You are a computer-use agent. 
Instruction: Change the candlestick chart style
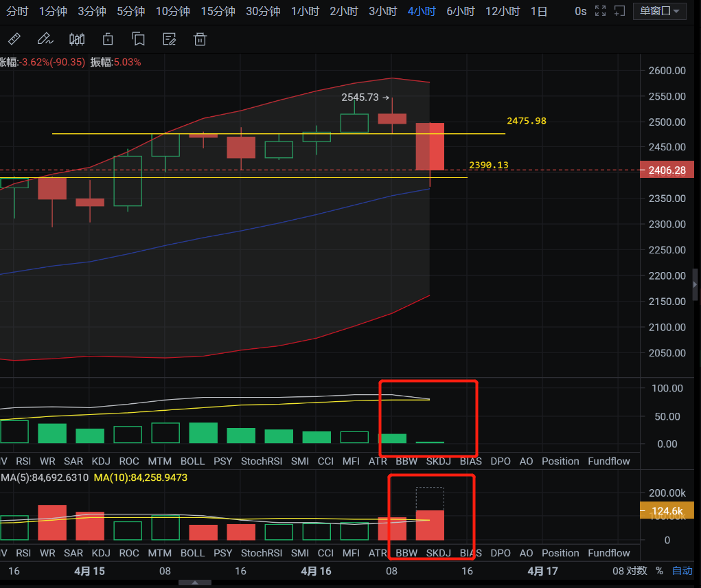coord(77,39)
